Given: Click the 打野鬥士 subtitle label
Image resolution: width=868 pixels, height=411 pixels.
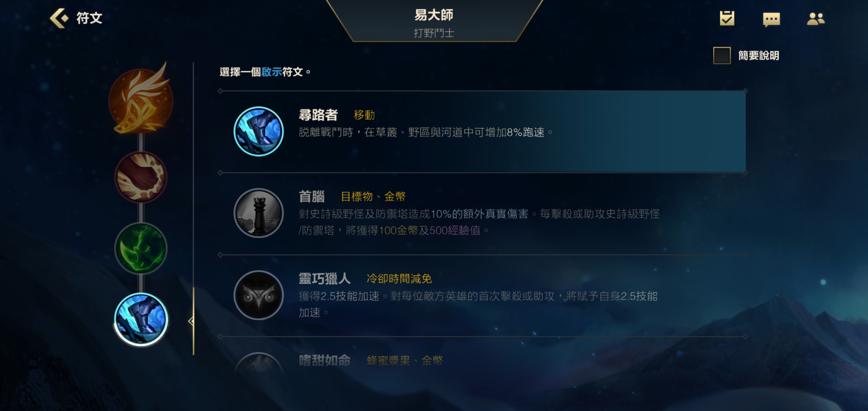Looking at the screenshot, I should tap(434, 33).
